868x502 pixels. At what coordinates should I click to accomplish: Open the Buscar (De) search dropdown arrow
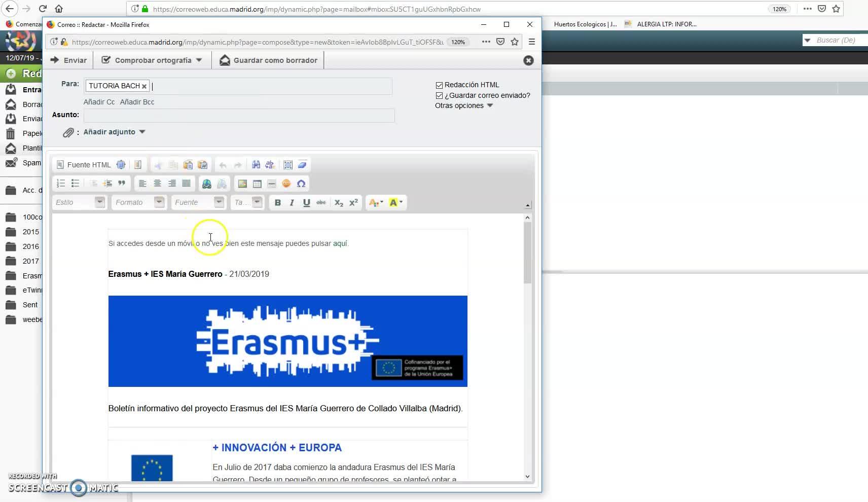point(808,40)
